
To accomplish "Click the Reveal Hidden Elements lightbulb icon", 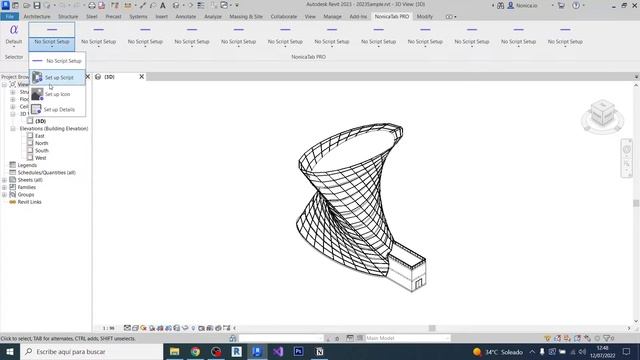I will [193, 328].
